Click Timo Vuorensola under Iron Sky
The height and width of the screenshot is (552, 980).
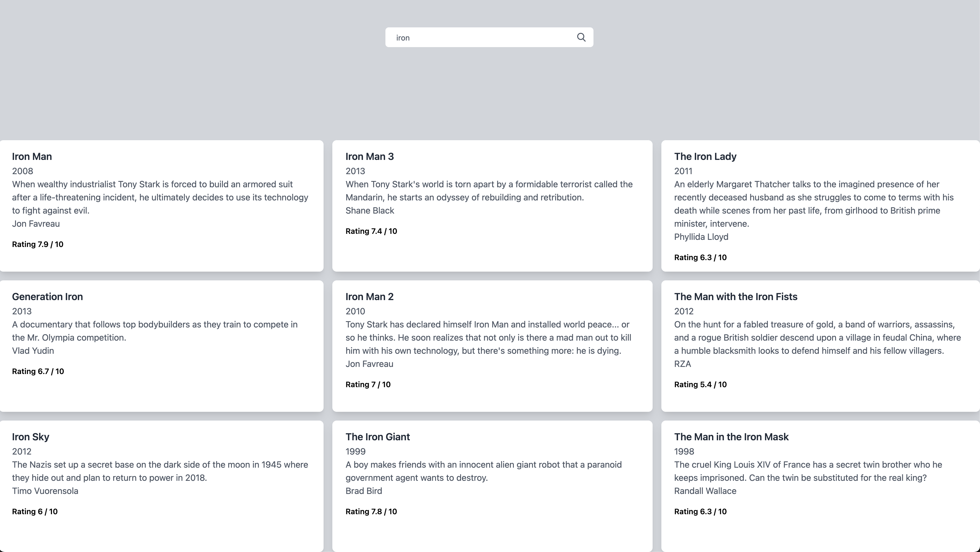45,491
